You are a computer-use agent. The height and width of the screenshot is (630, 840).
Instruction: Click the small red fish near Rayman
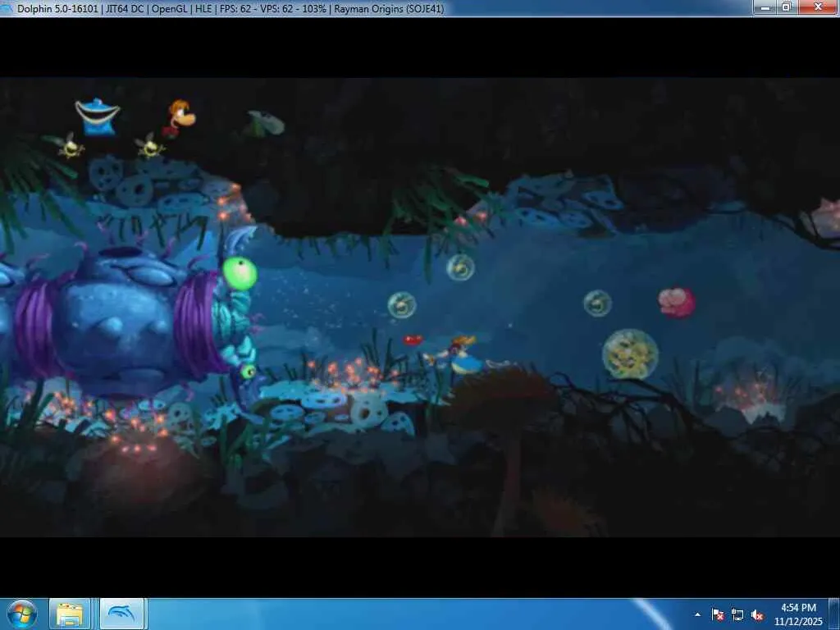(x=413, y=340)
